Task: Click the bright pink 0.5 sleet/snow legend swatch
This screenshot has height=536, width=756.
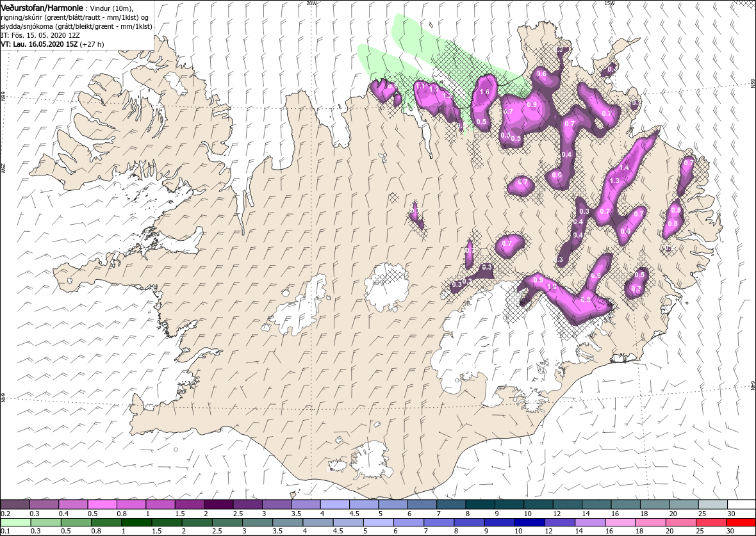Action: (103, 504)
